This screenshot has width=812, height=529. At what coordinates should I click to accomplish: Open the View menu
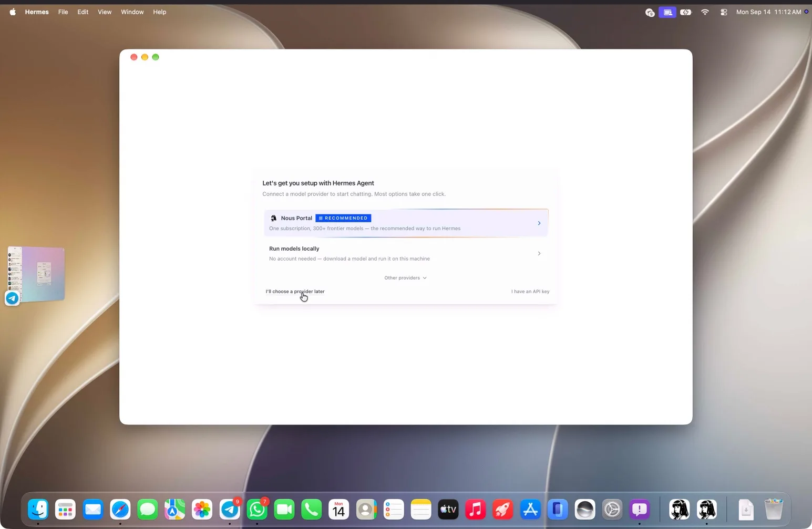click(x=105, y=12)
